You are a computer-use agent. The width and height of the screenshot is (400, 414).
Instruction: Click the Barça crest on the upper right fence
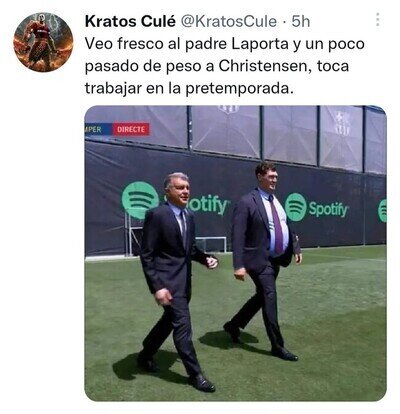[342, 123]
